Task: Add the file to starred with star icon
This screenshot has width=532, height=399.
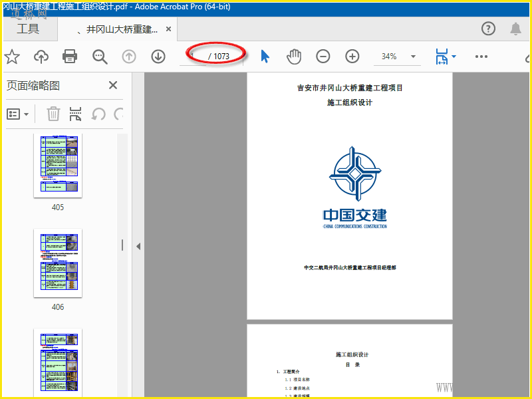Action: point(12,57)
